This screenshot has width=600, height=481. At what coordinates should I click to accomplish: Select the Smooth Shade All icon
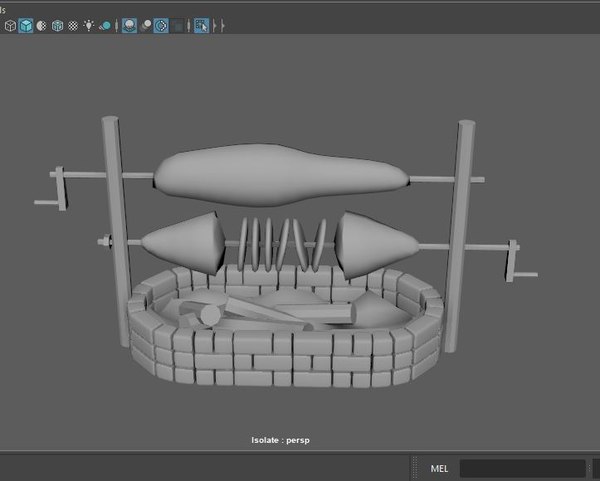pos(26,25)
